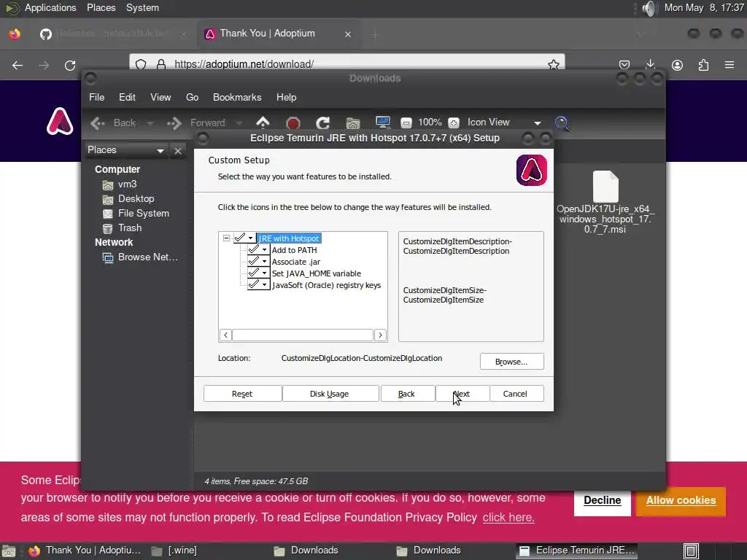747x560 pixels.
Task: Click Decline on the cookie banner
Action: click(x=602, y=500)
